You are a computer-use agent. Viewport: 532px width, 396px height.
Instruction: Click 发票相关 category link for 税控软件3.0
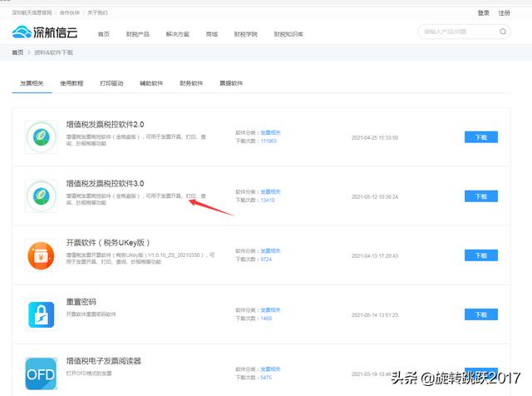pos(270,191)
